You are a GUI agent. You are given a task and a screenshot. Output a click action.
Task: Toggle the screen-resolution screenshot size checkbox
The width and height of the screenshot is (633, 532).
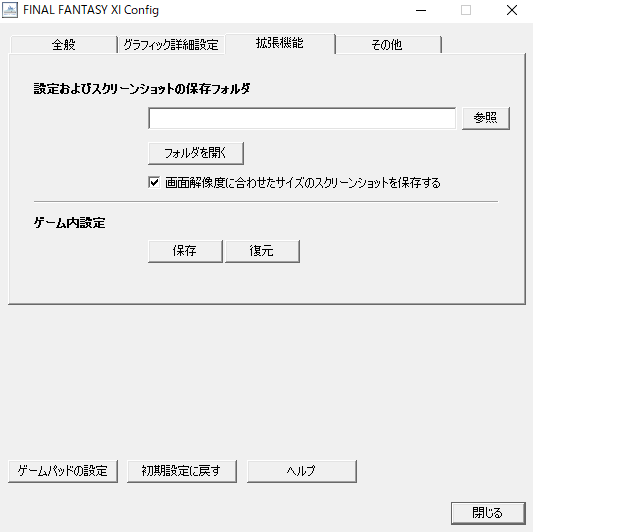tap(154, 183)
